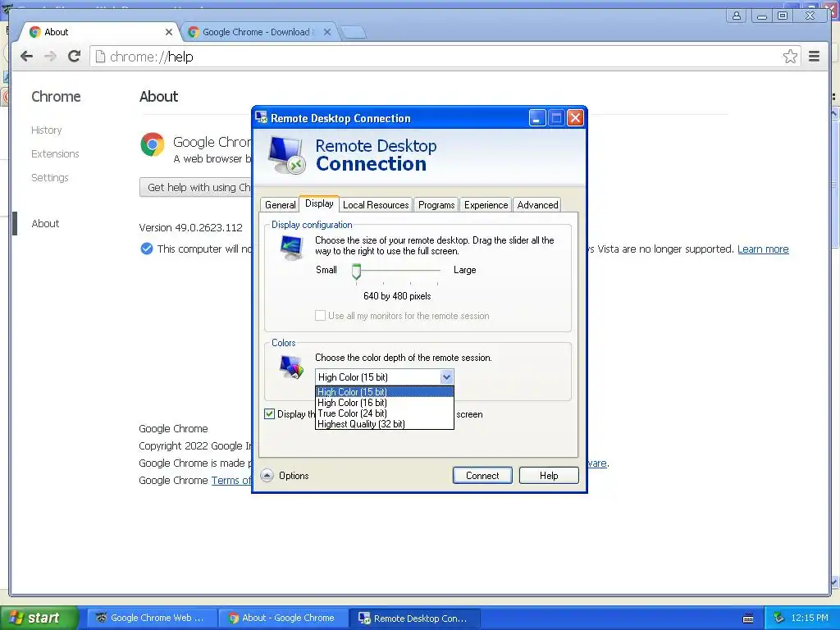Click the Google Chrome logo on About page
Screen dimensions: 840x630
click(152, 144)
